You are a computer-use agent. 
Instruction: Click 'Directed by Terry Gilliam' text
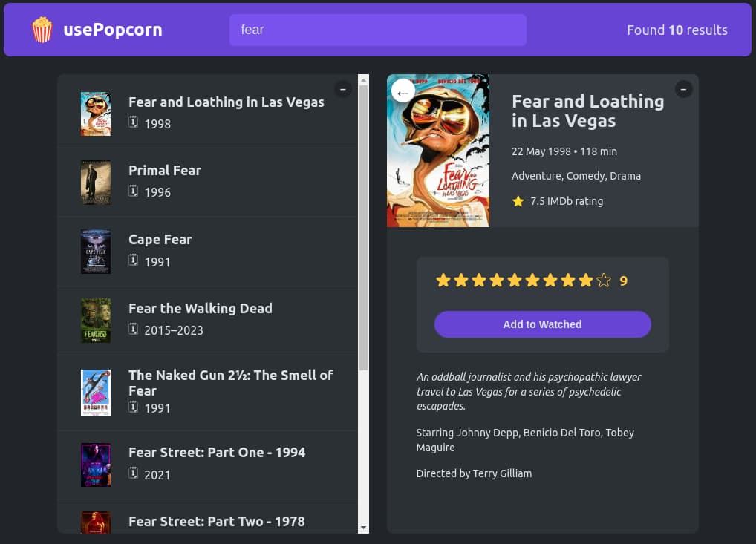474,473
